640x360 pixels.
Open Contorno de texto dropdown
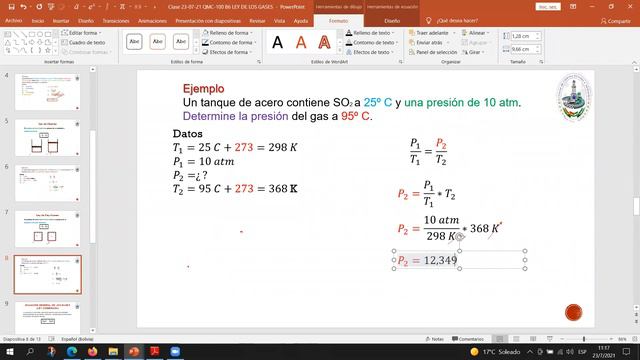click(371, 42)
